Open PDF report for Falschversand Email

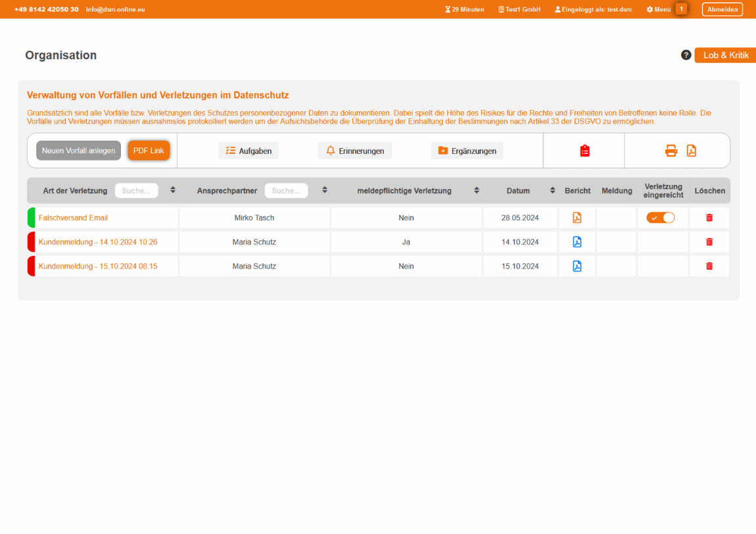577,218
